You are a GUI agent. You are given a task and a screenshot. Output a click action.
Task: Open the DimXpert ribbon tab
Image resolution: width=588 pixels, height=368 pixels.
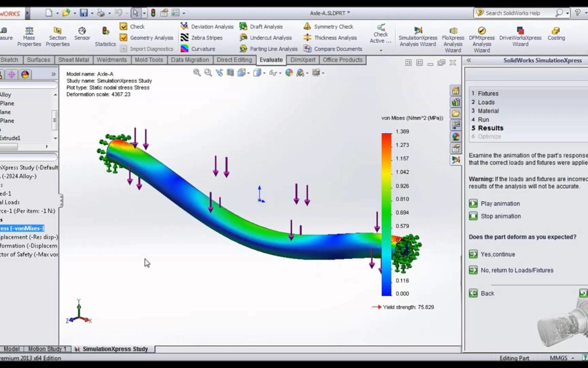click(303, 60)
